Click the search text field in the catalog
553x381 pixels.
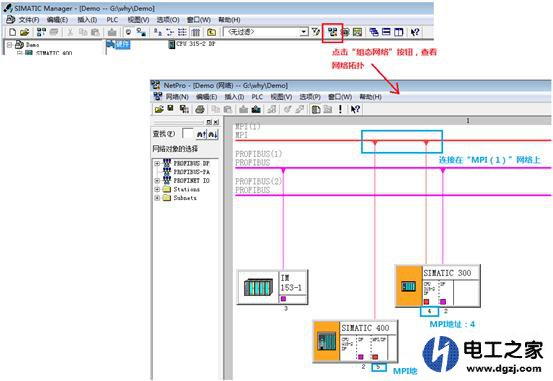[187, 134]
